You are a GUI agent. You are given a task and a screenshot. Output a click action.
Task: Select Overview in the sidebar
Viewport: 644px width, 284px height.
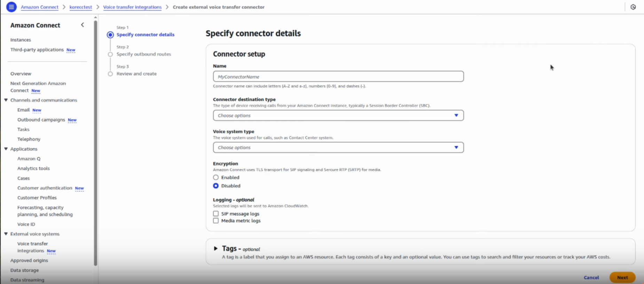point(21,74)
